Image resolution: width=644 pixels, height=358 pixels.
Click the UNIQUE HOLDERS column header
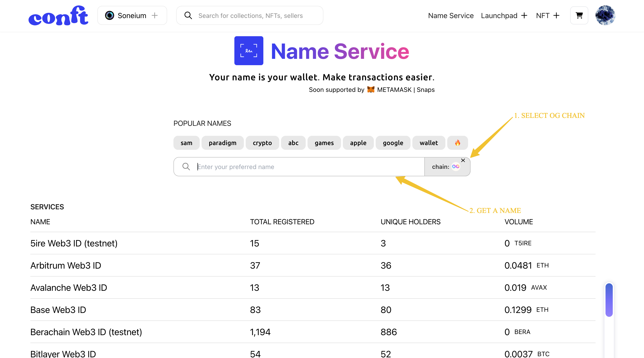pyautogui.click(x=411, y=222)
